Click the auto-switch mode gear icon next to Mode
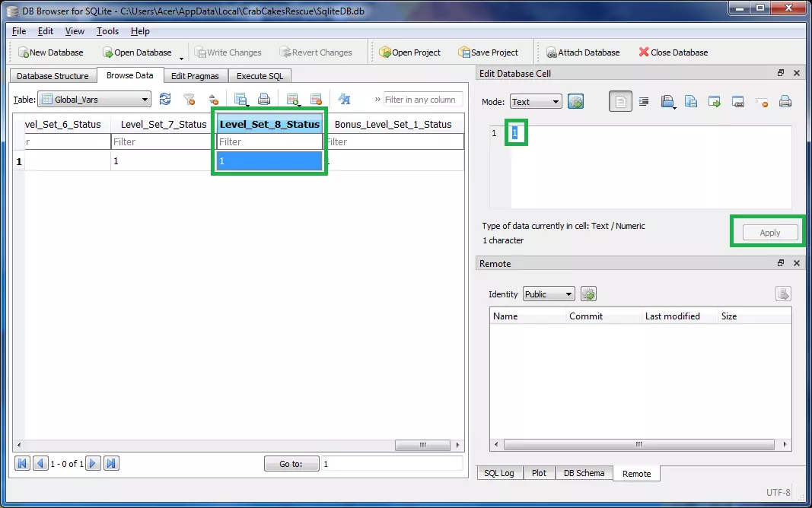The image size is (812, 508). pyautogui.click(x=576, y=101)
